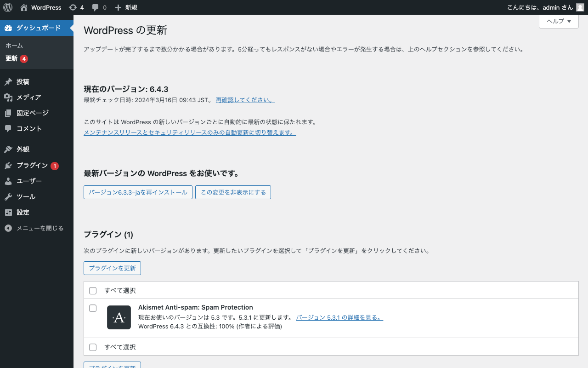Click the コメント speech bubble icon
The height and width of the screenshot is (368, 588).
(x=8, y=129)
